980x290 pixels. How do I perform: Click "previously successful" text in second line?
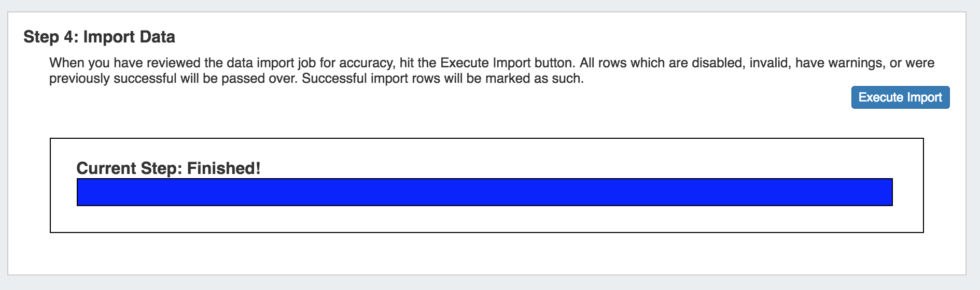point(113,79)
